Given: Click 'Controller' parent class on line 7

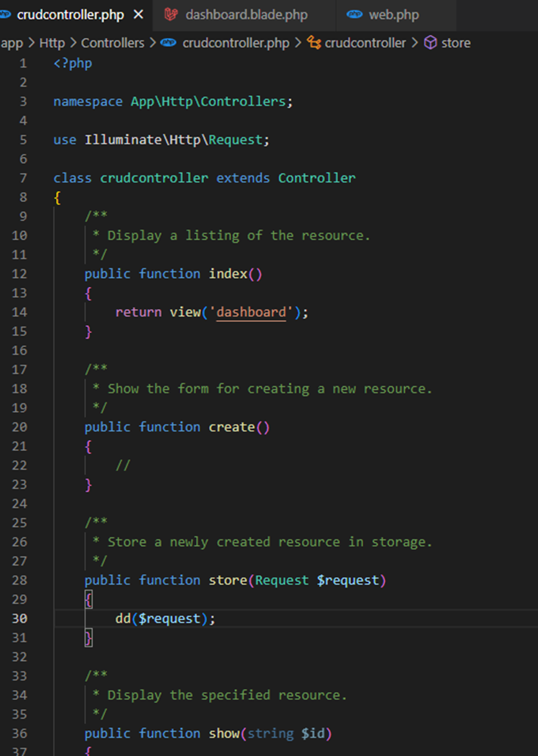Looking at the screenshot, I should [x=317, y=179].
